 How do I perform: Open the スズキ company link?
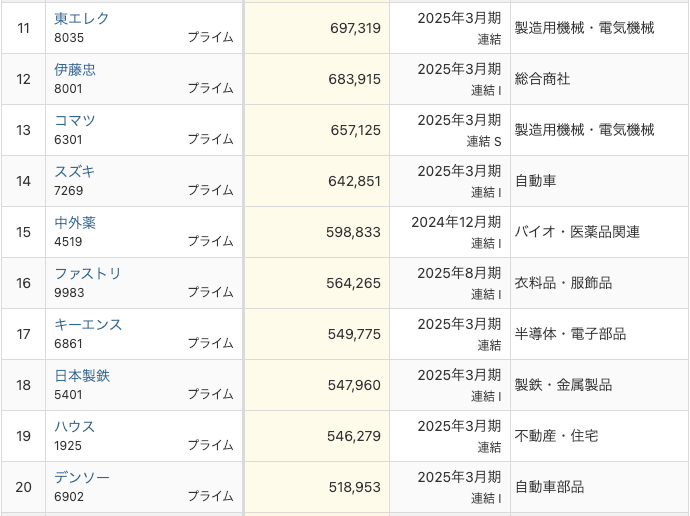(75, 172)
